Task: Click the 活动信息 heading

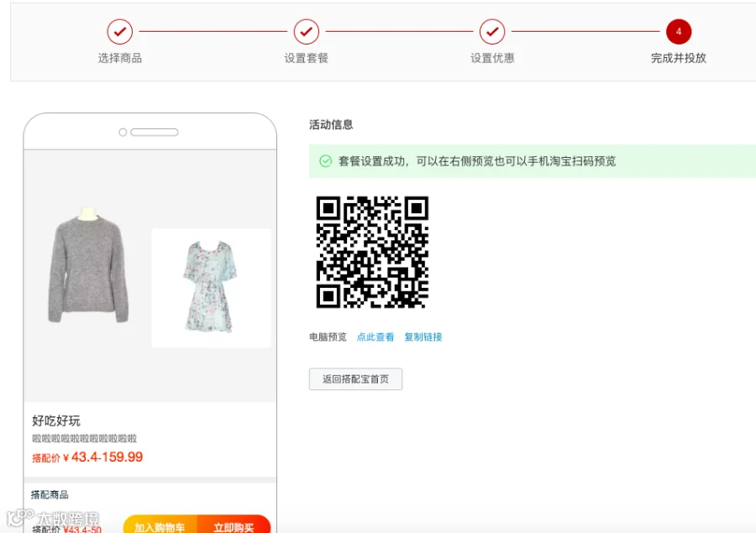Action: point(331,125)
